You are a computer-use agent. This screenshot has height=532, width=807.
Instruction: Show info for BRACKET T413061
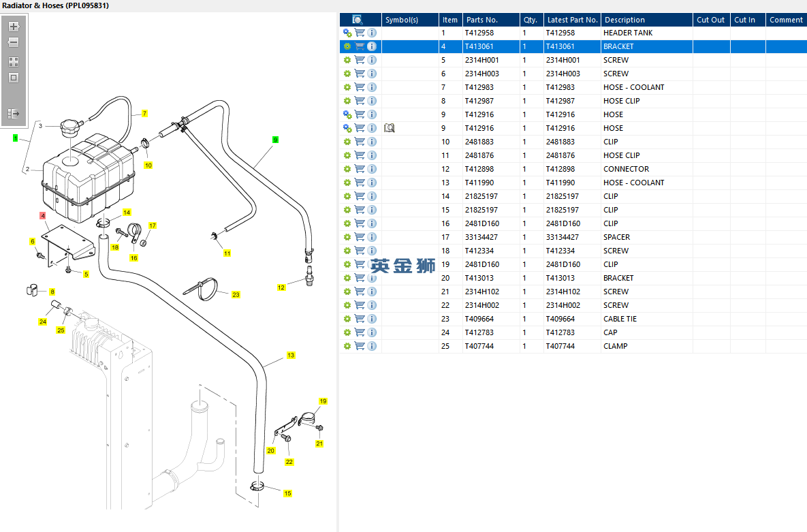tap(372, 46)
